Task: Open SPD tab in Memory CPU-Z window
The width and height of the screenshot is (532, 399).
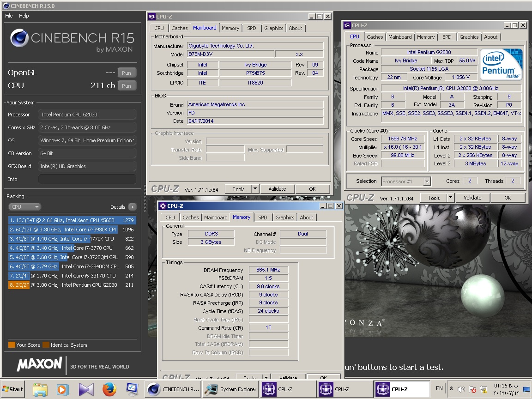Action: 263,218
